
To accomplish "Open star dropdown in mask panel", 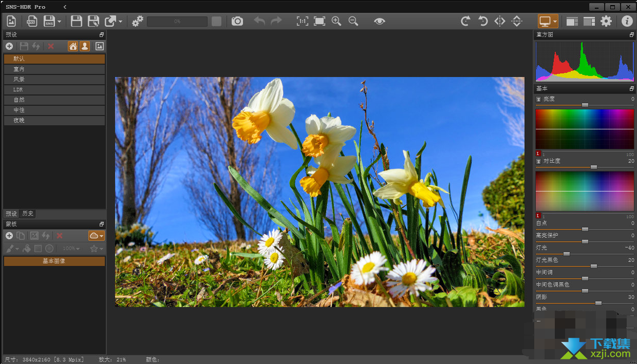I will [x=97, y=248].
